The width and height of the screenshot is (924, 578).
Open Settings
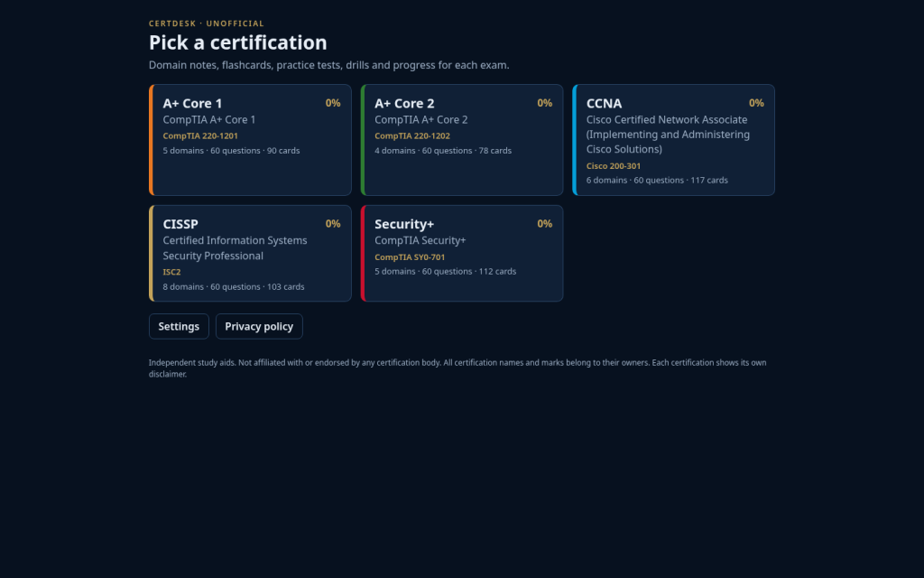[x=180, y=326]
